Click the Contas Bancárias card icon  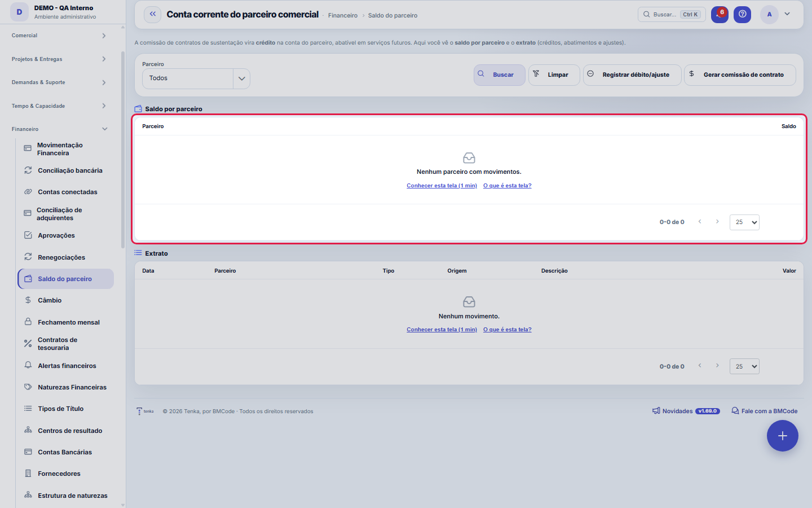pyautogui.click(x=28, y=452)
